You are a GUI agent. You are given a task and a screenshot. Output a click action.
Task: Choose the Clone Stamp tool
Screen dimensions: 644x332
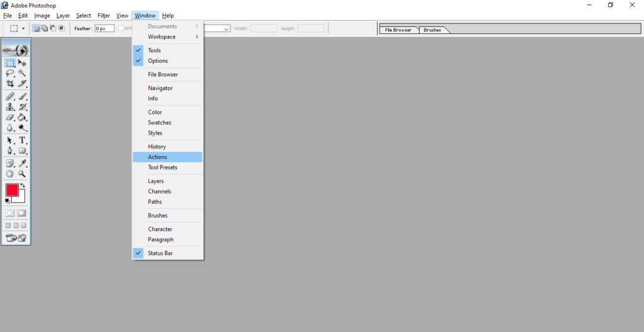10,107
